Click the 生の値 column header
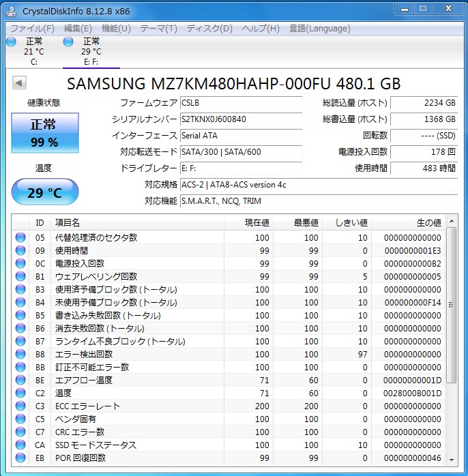This screenshot has width=468, height=476. click(x=428, y=223)
